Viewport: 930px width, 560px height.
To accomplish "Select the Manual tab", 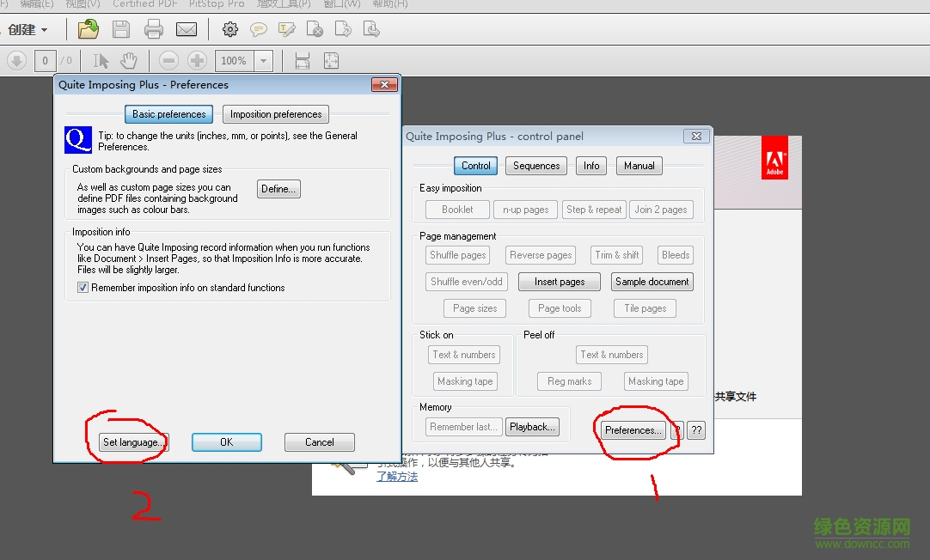I will [639, 165].
